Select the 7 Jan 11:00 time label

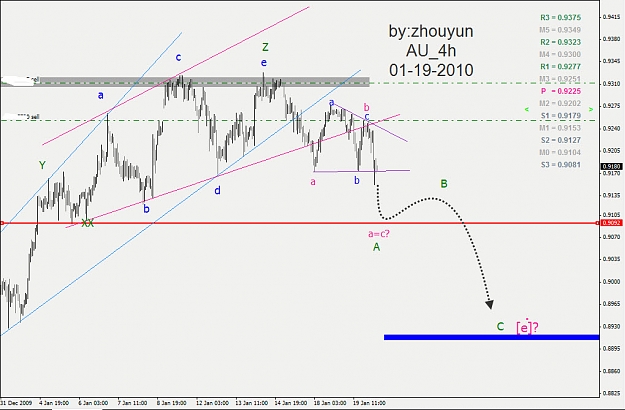[x=132, y=403]
